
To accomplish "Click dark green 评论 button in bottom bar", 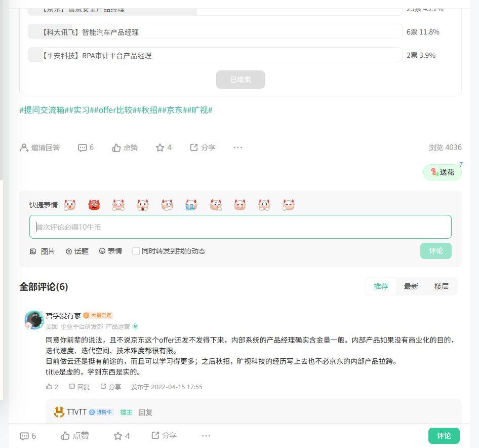I will pyautogui.click(x=444, y=436).
